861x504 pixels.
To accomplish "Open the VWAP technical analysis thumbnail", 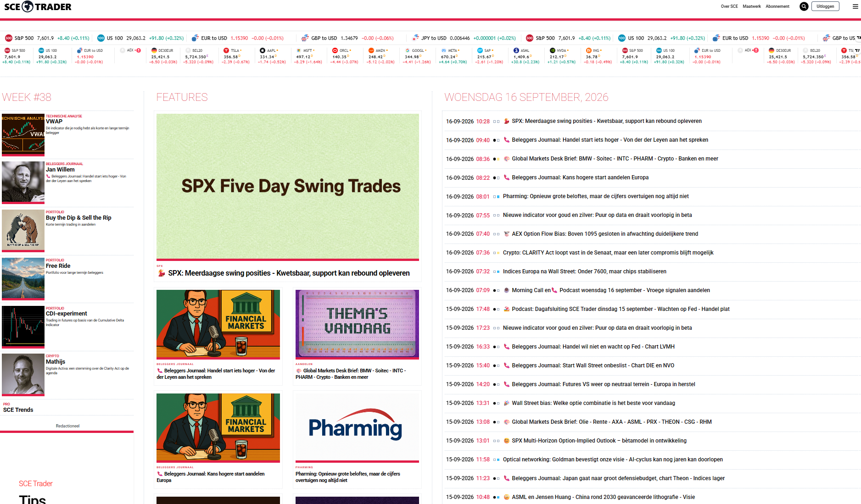I will click(23, 134).
